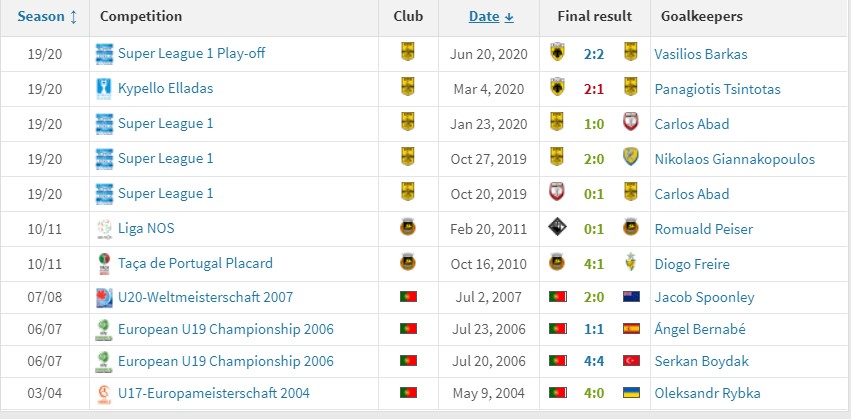Click the down arrow next to Date
Image resolution: width=851 pixels, height=419 pixels.
click(509, 17)
